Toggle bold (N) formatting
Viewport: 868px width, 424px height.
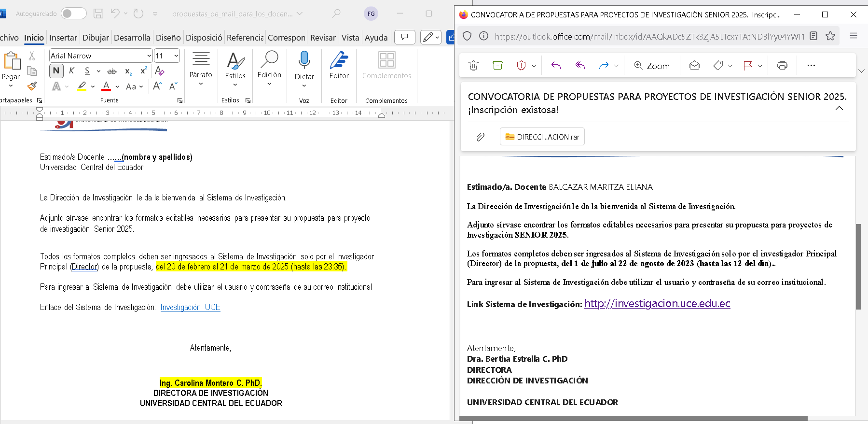56,71
